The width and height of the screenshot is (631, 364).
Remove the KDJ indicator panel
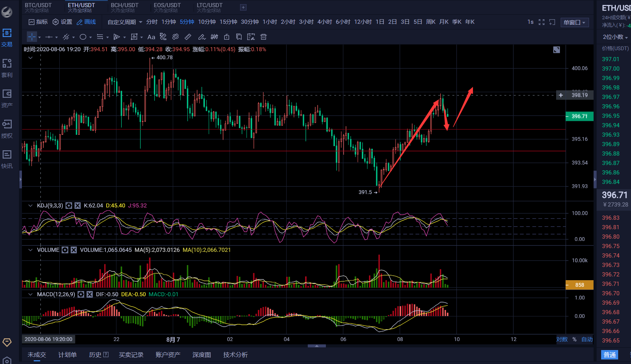pyautogui.click(x=78, y=206)
